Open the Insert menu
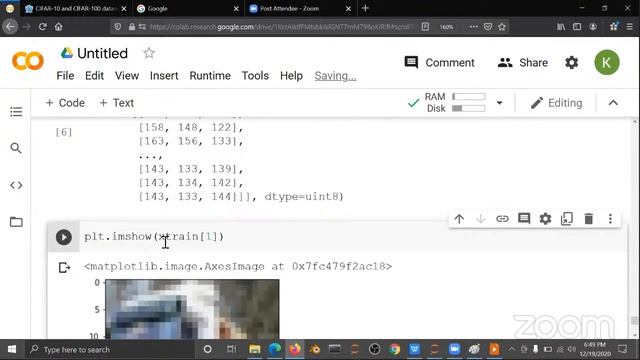The image size is (640, 360). click(x=164, y=76)
